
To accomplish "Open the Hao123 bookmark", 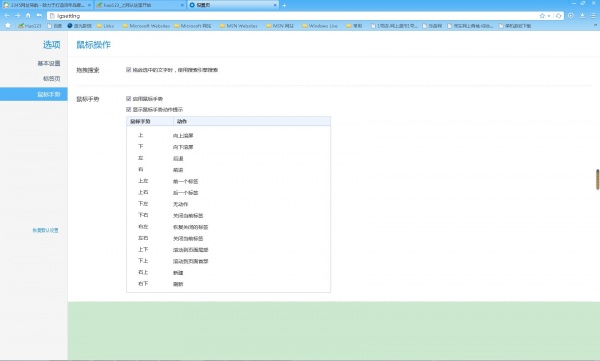I will click(x=29, y=26).
